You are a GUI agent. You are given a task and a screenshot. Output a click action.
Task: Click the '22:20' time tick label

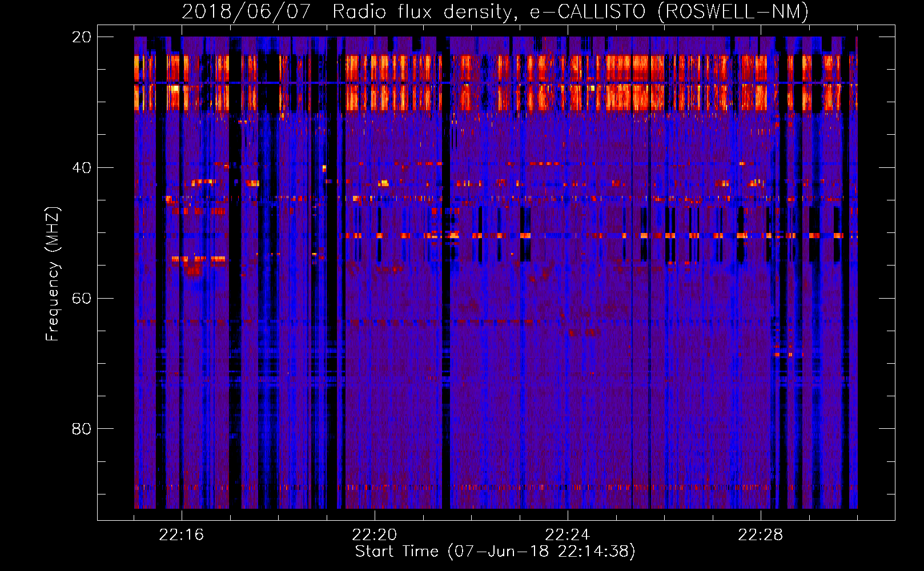tap(375, 535)
